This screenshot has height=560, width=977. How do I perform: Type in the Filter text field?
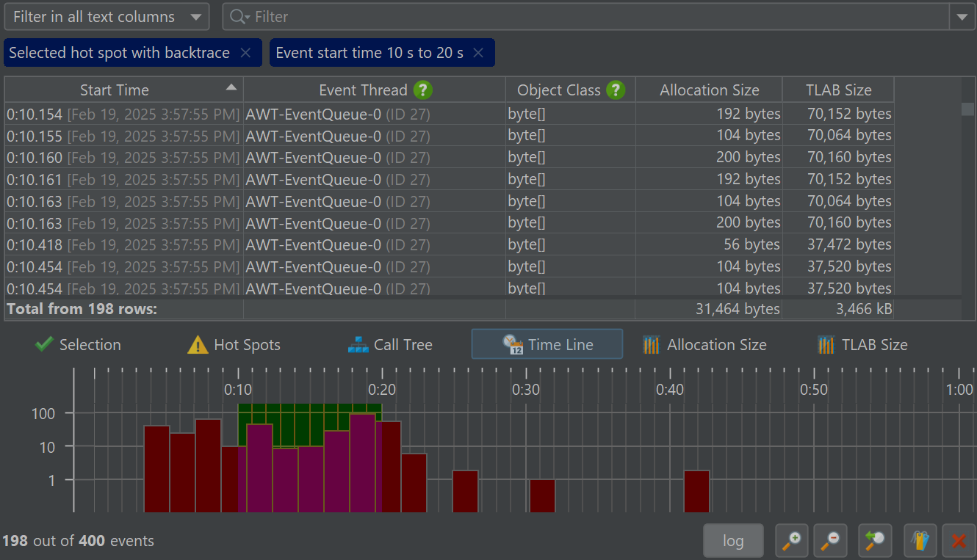pos(588,17)
